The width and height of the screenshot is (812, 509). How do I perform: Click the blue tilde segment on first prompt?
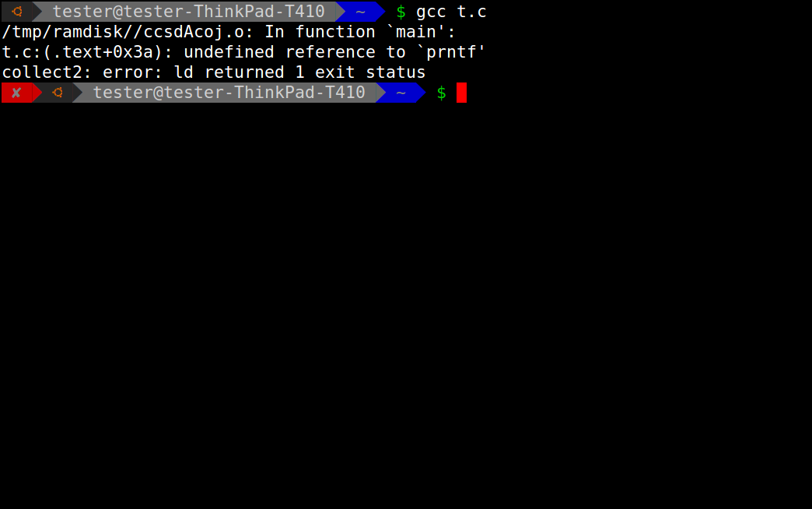pyautogui.click(x=361, y=12)
